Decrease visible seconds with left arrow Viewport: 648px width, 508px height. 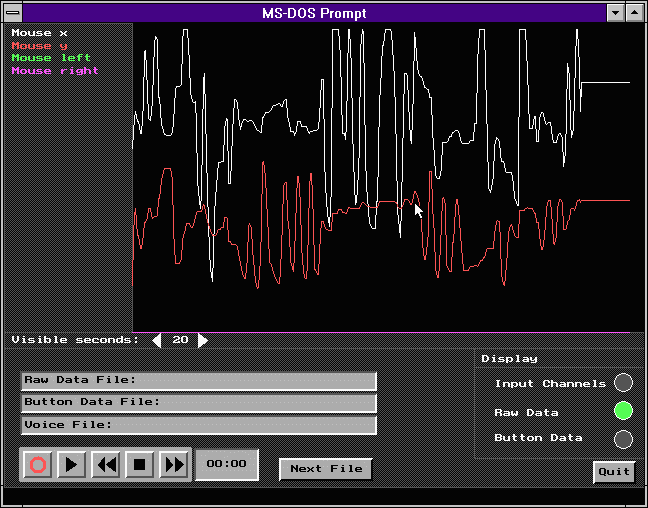point(157,341)
